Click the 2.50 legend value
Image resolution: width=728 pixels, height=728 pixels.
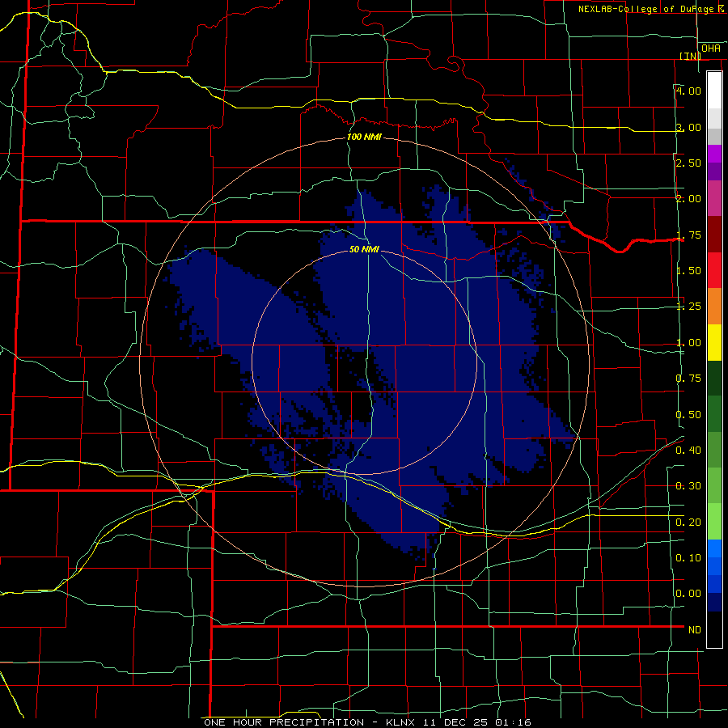tap(688, 163)
